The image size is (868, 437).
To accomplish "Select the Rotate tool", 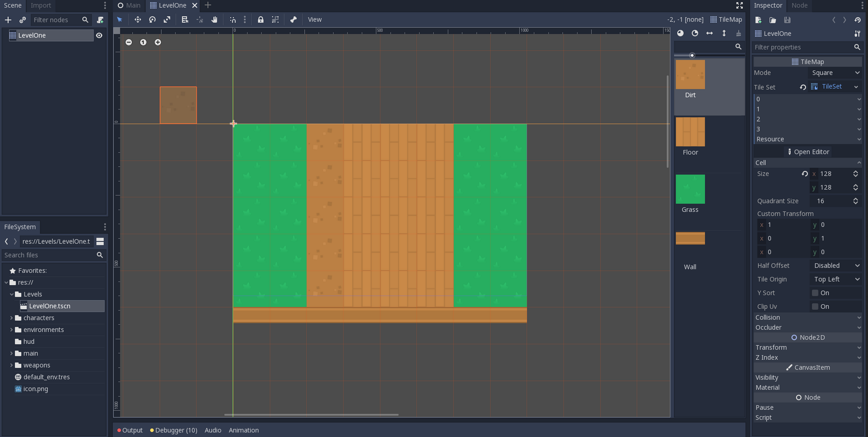I will [x=152, y=20].
